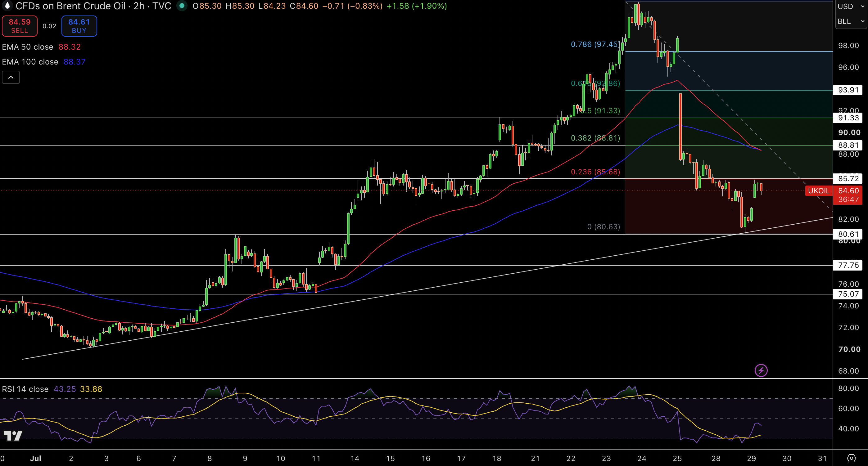Click the SELL 84.59 button
868x466 pixels.
(20, 26)
